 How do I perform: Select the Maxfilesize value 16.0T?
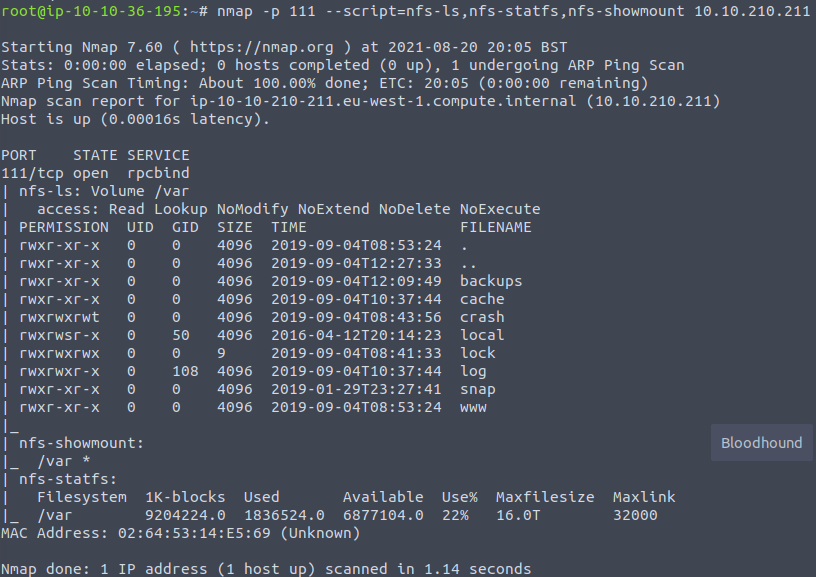518,516
